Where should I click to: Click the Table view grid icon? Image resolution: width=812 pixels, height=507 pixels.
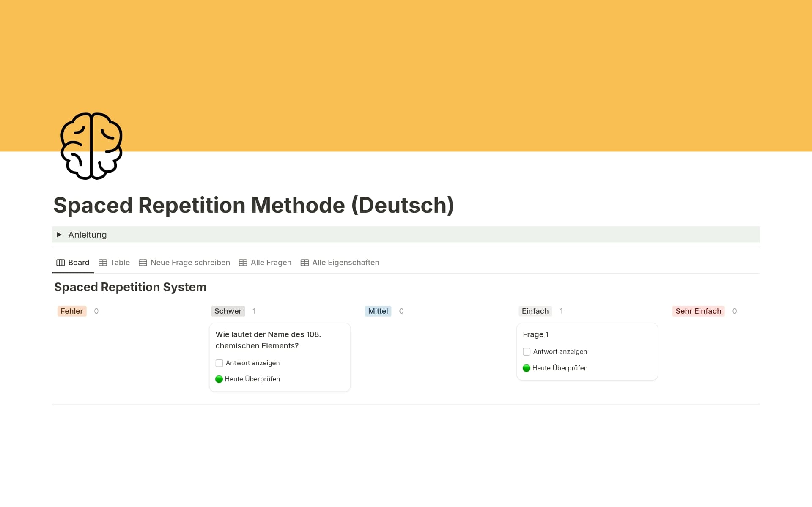pyautogui.click(x=103, y=263)
